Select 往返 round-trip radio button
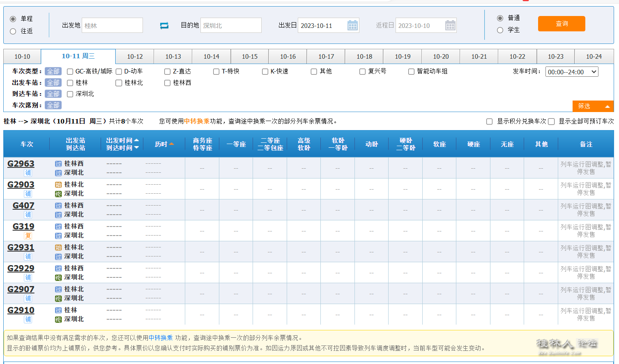619x364 pixels. click(13, 31)
